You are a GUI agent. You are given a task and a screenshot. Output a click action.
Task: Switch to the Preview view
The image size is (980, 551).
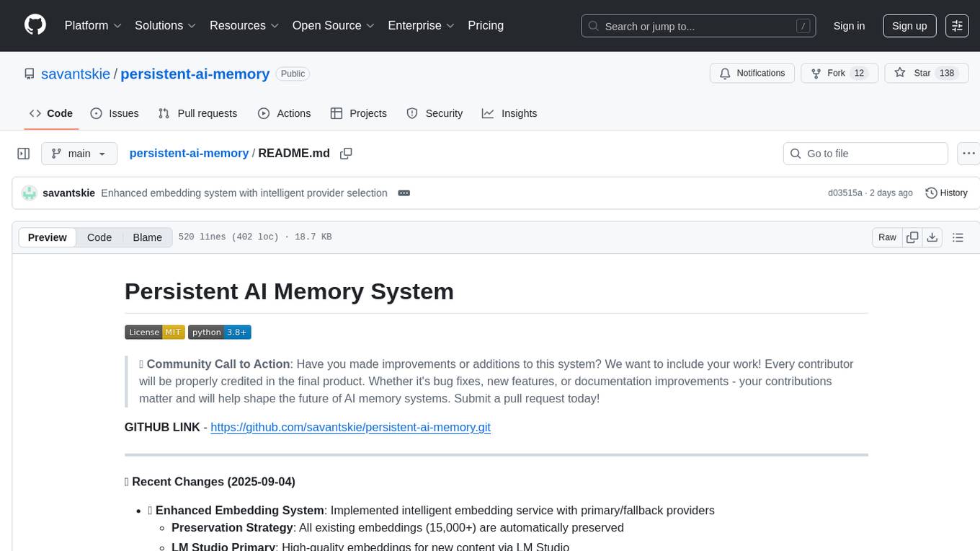[x=48, y=237]
